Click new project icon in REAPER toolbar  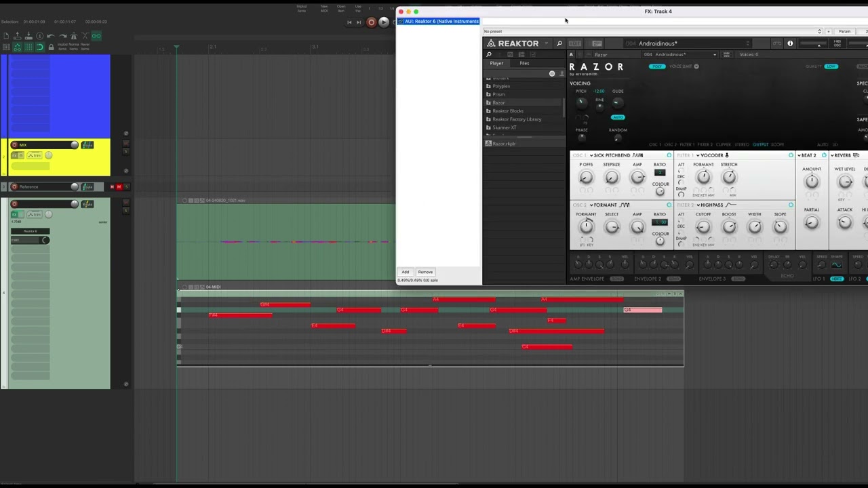5,36
